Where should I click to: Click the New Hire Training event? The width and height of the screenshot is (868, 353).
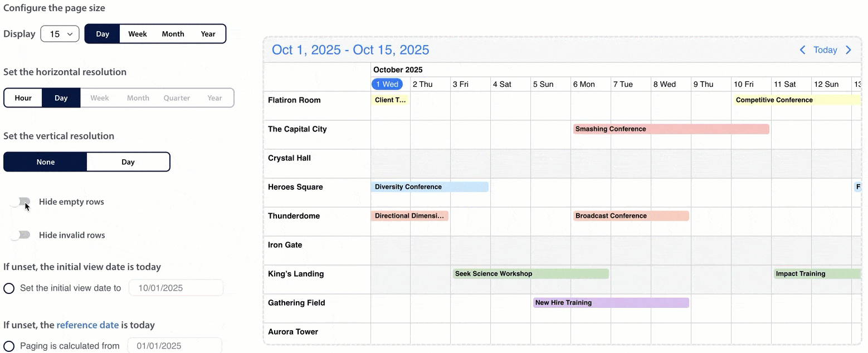(x=611, y=303)
